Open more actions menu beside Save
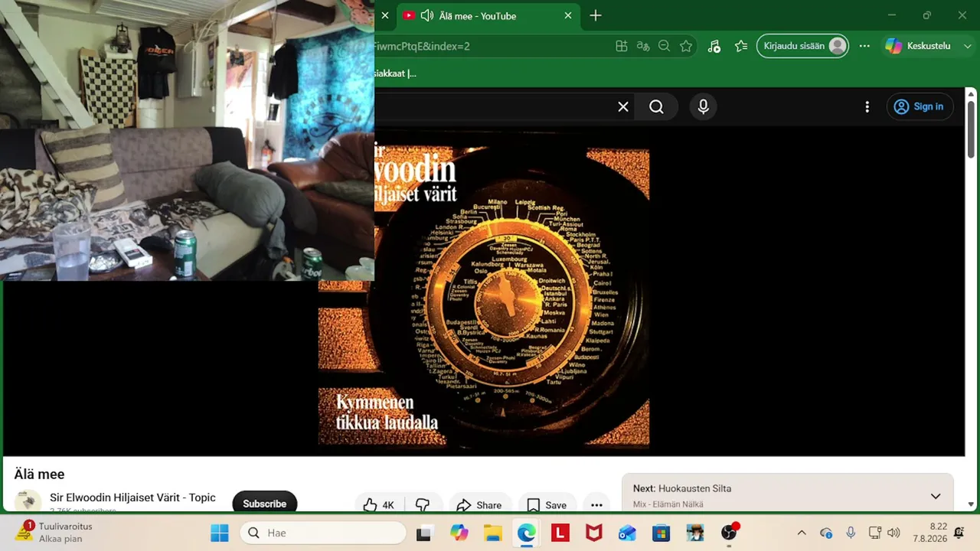The height and width of the screenshot is (551, 980). (x=596, y=504)
